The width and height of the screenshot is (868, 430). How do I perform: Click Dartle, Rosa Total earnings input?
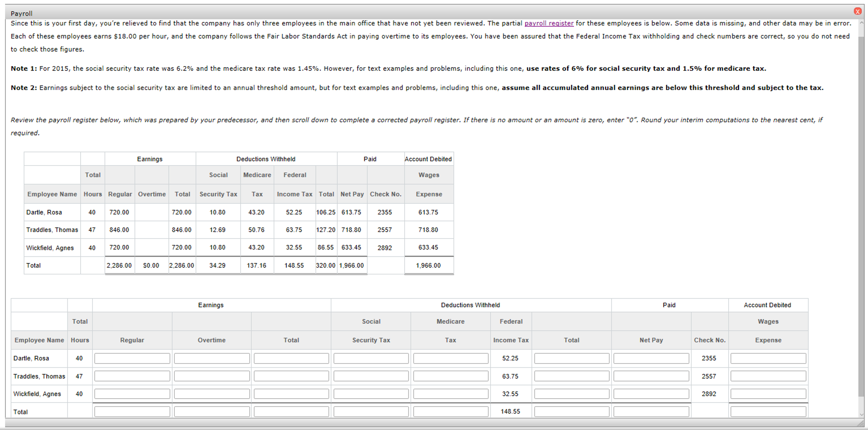pos(291,358)
